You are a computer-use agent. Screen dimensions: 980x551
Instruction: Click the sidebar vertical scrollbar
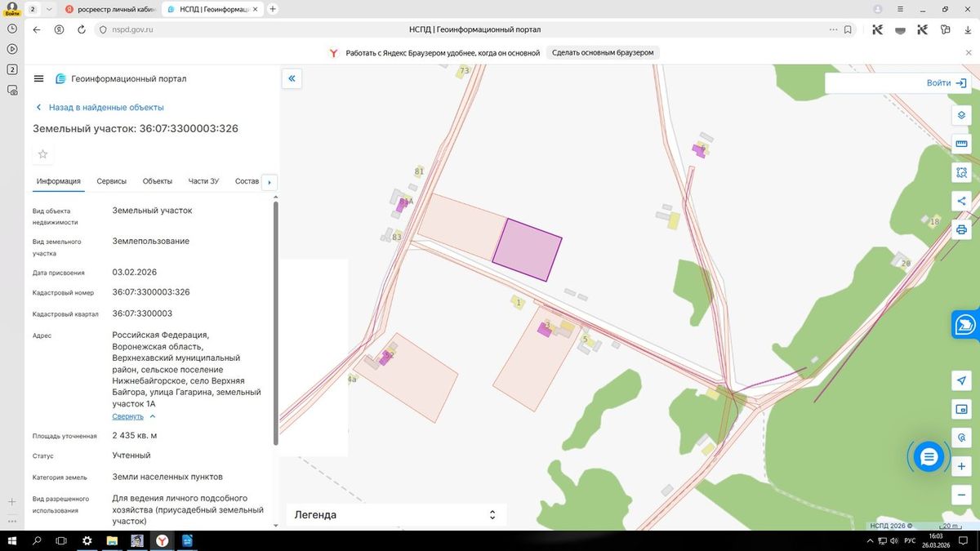[x=275, y=322]
